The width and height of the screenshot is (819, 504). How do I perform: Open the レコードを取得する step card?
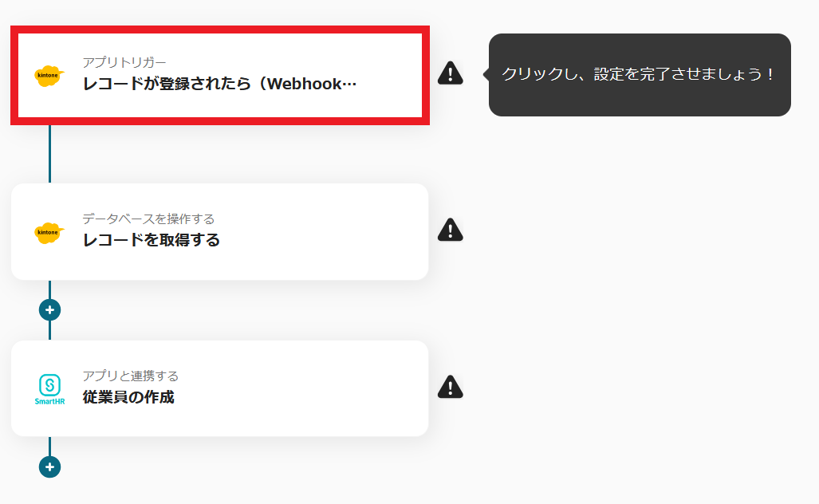[220, 232]
